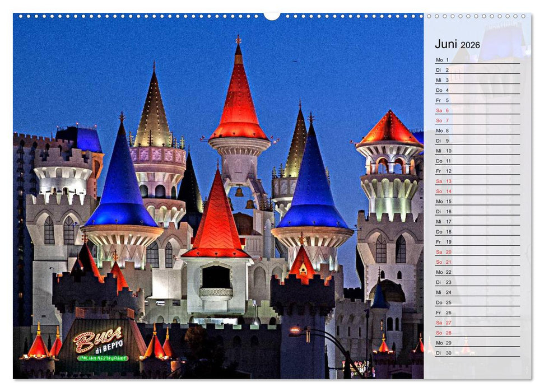The height and width of the screenshot is (392, 544).
Task: Select the Buca di Beppo neon sign
Action: pos(100,339)
